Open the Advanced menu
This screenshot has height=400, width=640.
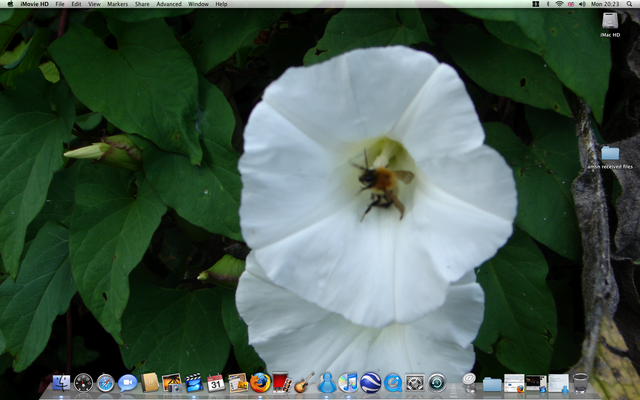(x=169, y=4)
